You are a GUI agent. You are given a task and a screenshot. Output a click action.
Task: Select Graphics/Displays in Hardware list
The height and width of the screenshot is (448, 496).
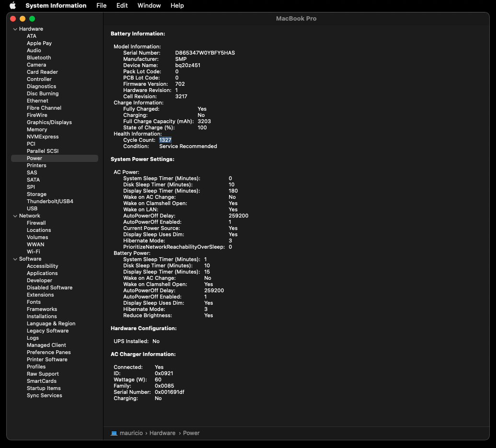point(49,122)
